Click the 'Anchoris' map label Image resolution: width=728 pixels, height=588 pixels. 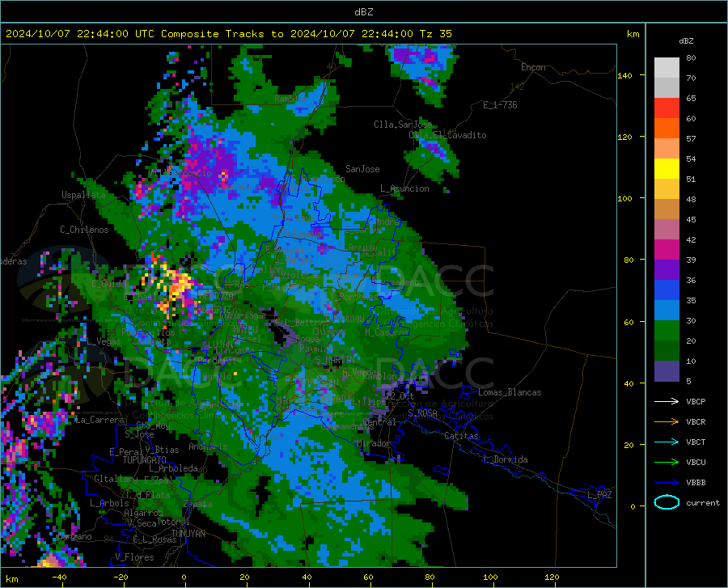208,446
